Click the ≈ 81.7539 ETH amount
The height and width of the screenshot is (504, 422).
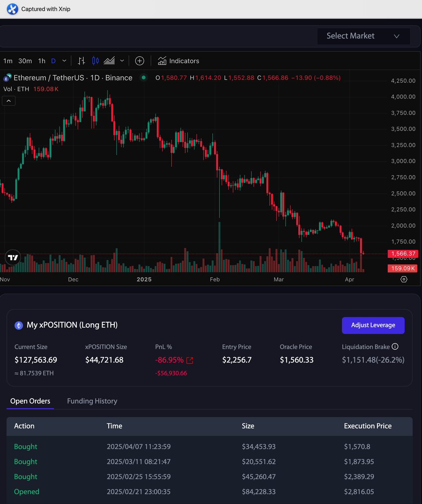tap(34, 373)
